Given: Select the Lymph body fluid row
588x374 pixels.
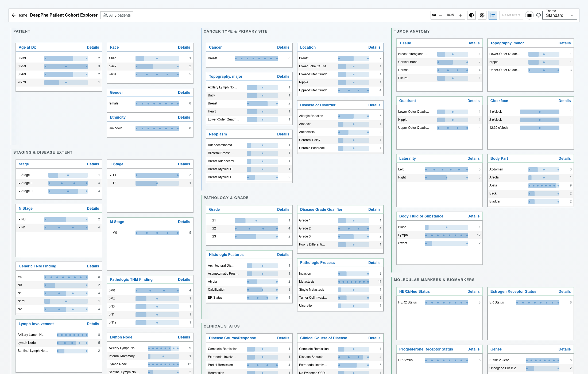Looking at the screenshot, I should (439, 235).
